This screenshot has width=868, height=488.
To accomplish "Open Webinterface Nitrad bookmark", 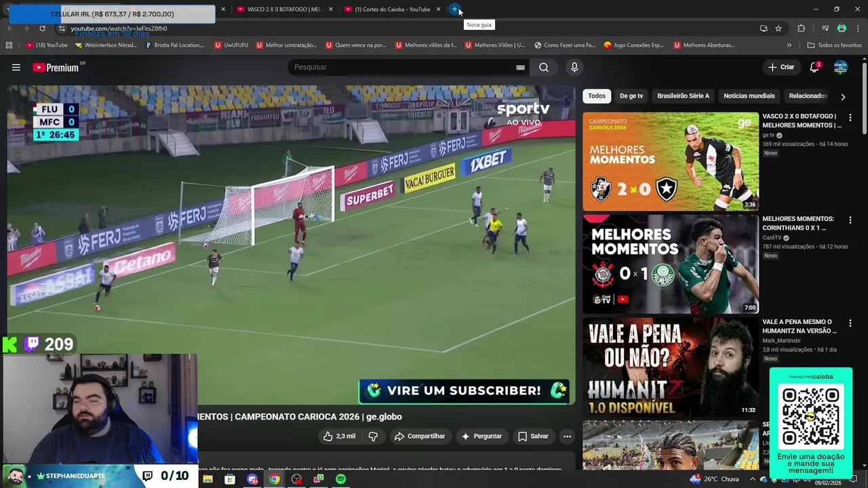I will 106,45.
